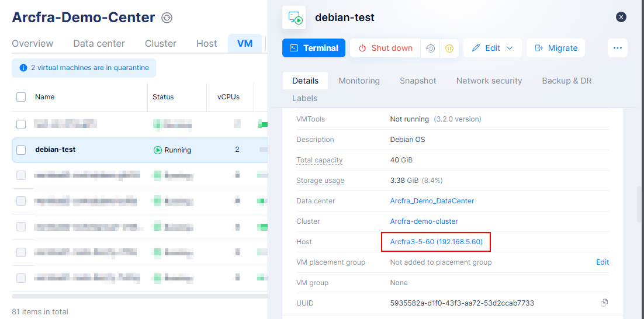Open the more actions ellipsis menu
This screenshot has height=319, width=644.
point(618,48)
